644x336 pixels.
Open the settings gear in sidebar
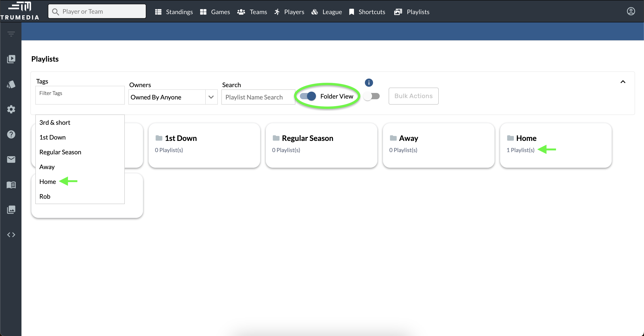coord(11,109)
